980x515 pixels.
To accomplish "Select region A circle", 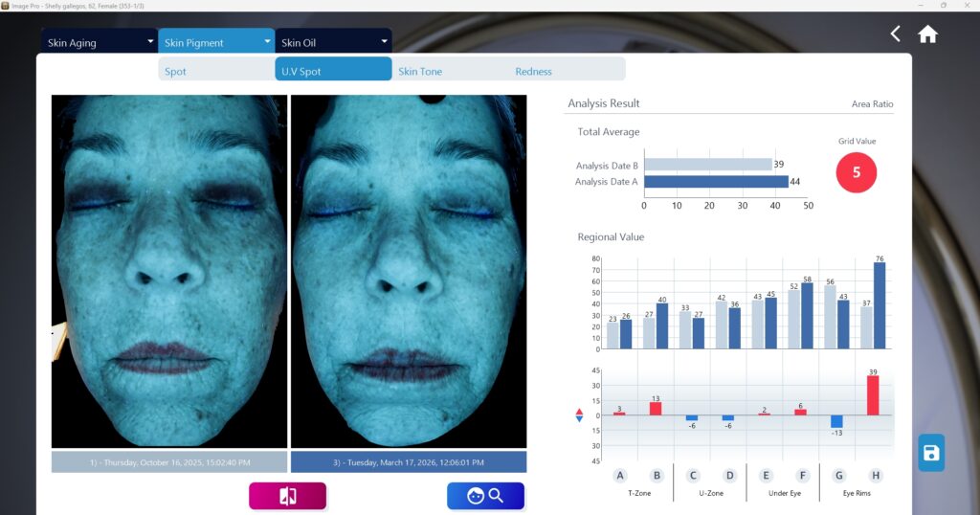I will pyautogui.click(x=620, y=476).
